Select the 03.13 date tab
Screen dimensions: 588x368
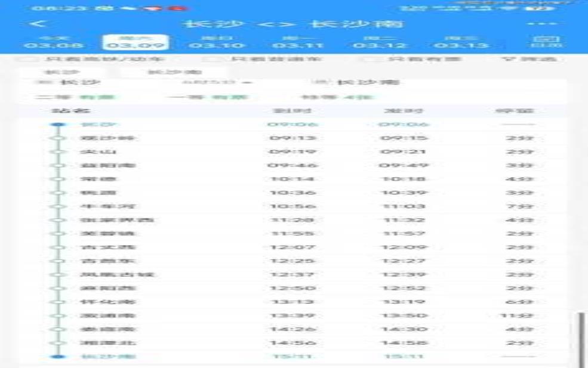point(461,42)
